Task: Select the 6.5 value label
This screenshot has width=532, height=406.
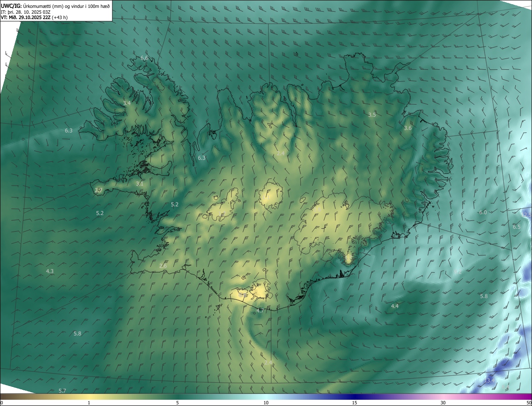Action: click(x=517, y=227)
